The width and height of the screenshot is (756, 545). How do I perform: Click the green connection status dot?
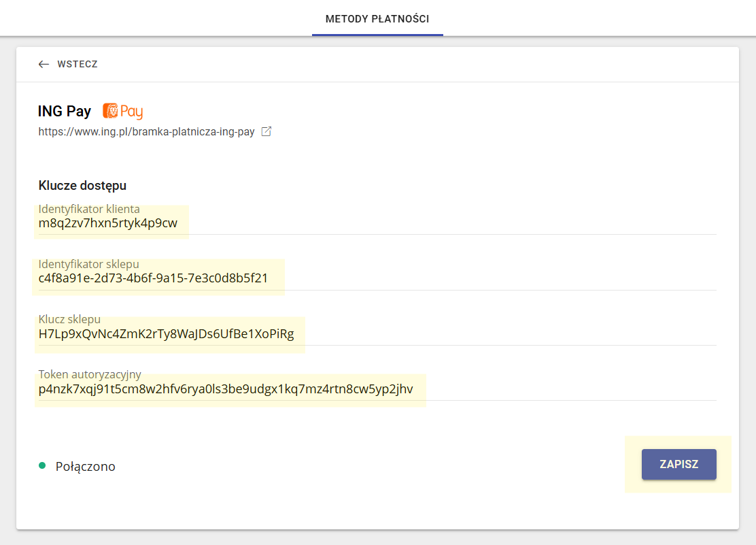42,466
